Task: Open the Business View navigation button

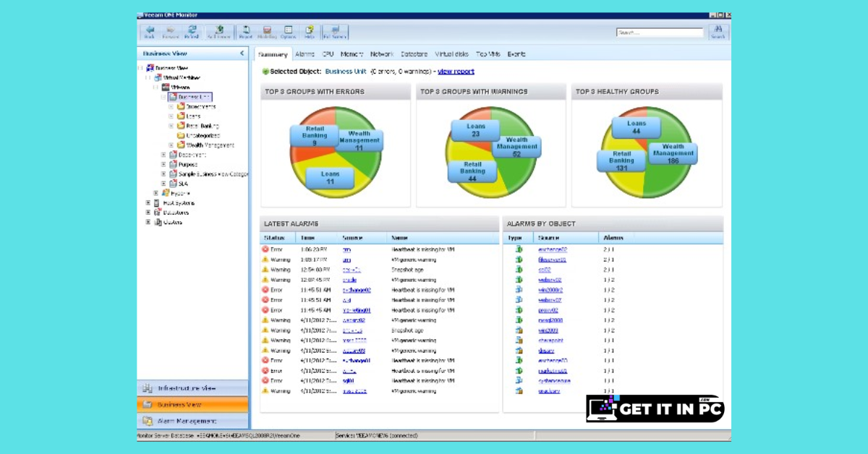Action: [x=192, y=405]
